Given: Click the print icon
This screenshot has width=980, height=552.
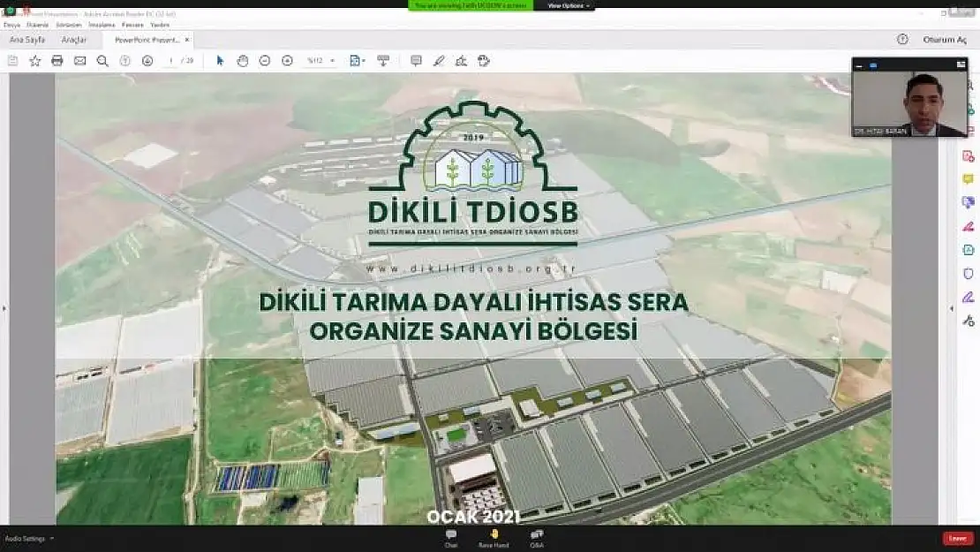Looking at the screenshot, I should tap(57, 61).
